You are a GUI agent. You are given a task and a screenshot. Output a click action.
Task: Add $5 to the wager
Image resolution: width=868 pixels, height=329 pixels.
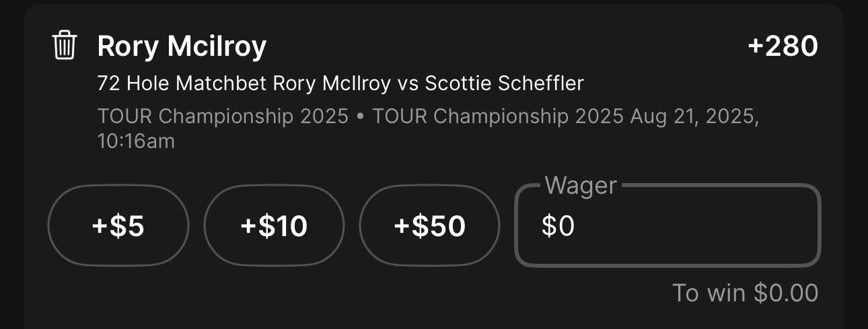(118, 226)
